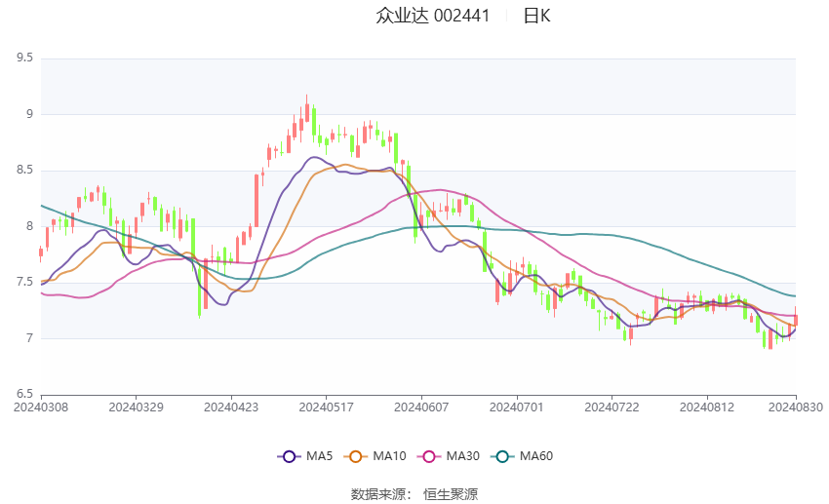Select the 20240701 date on the axis
The height and width of the screenshot is (504, 829).
pyautogui.click(x=516, y=406)
